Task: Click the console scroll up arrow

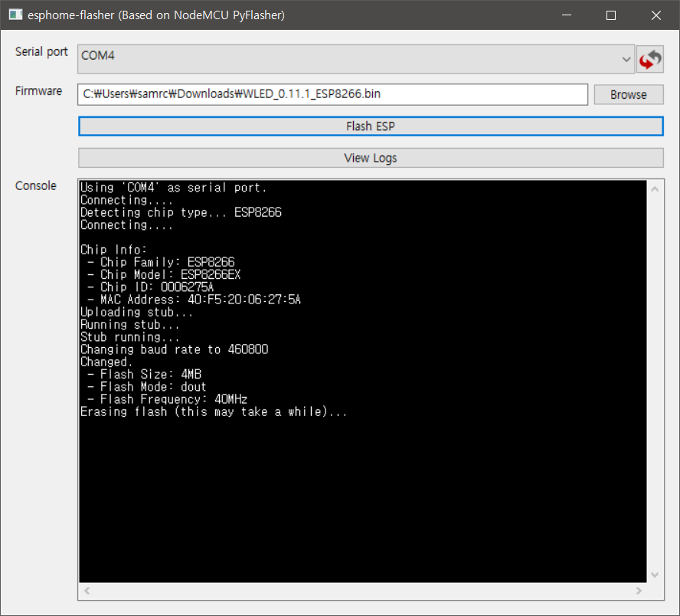Action: 655,188
